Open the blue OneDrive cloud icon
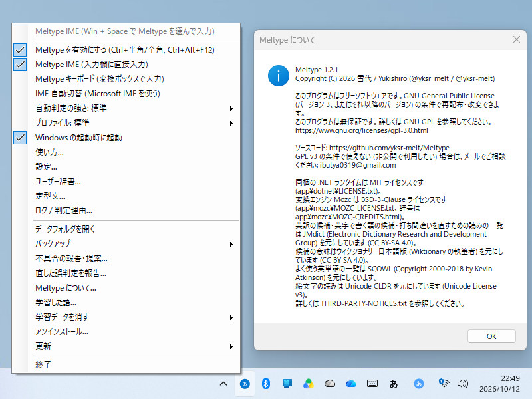The image size is (532, 399). [x=351, y=384]
